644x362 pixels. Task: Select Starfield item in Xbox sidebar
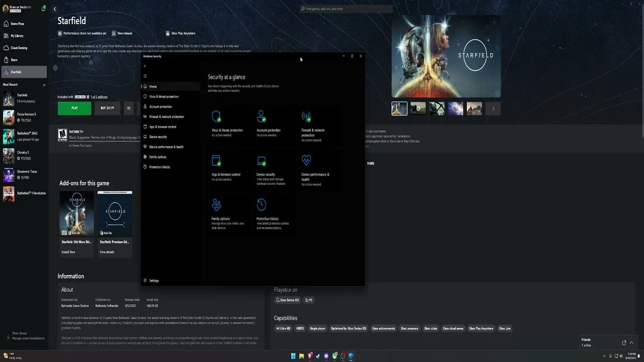pyautogui.click(x=24, y=72)
